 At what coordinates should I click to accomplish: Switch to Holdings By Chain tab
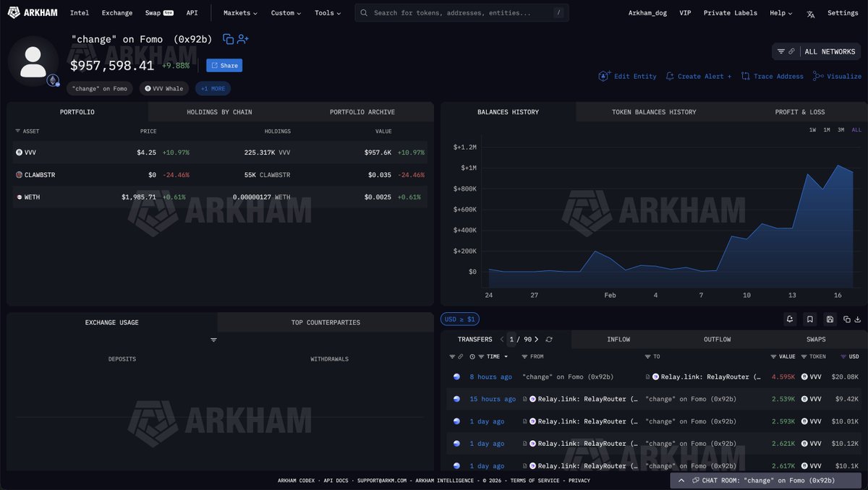tap(219, 112)
